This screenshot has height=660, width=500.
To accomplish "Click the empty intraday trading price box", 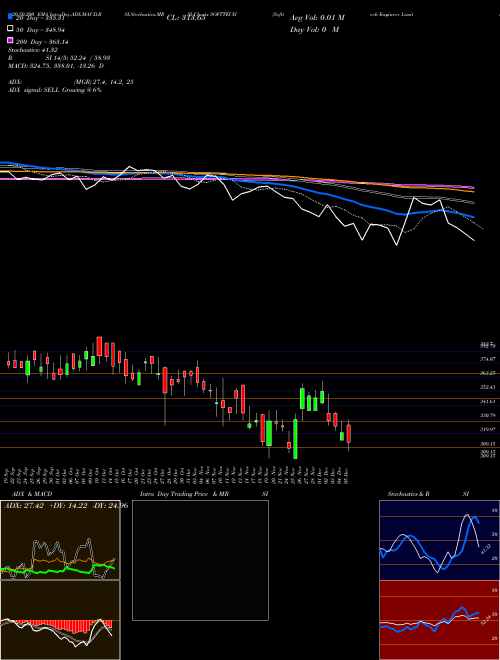I will tap(200, 560).
